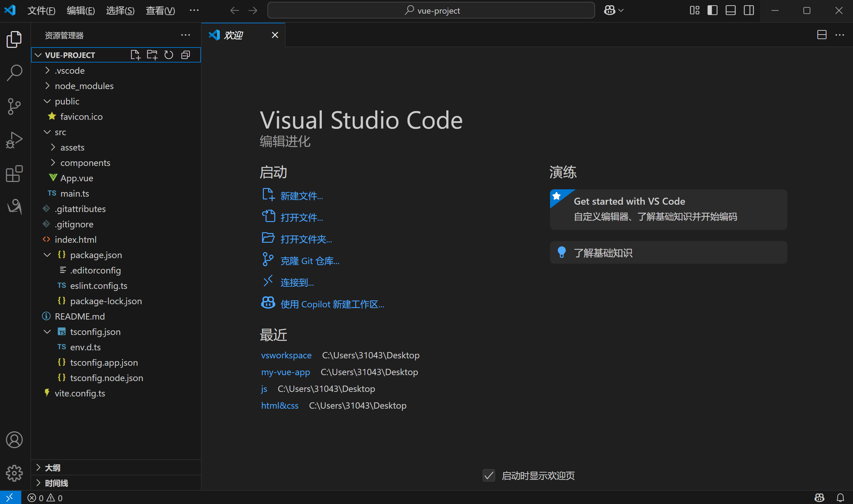Collapse all folders in explorer

[x=186, y=55]
